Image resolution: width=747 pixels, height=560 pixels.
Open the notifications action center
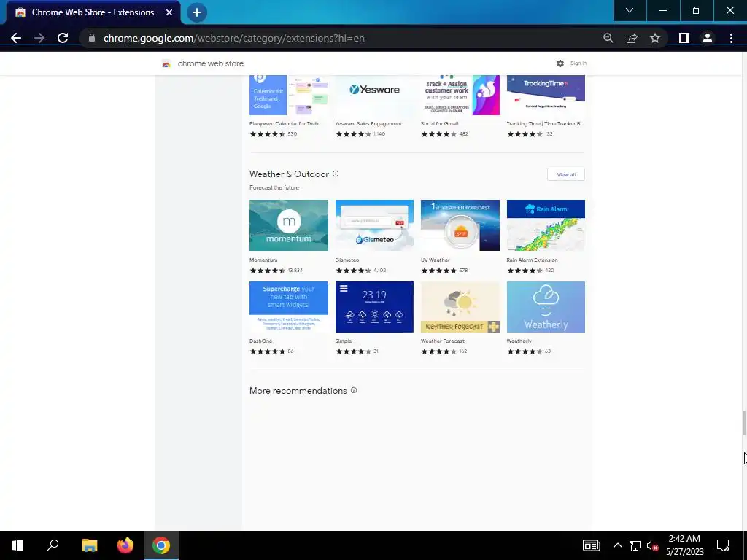pyautogui.click(x=723, y=545)
